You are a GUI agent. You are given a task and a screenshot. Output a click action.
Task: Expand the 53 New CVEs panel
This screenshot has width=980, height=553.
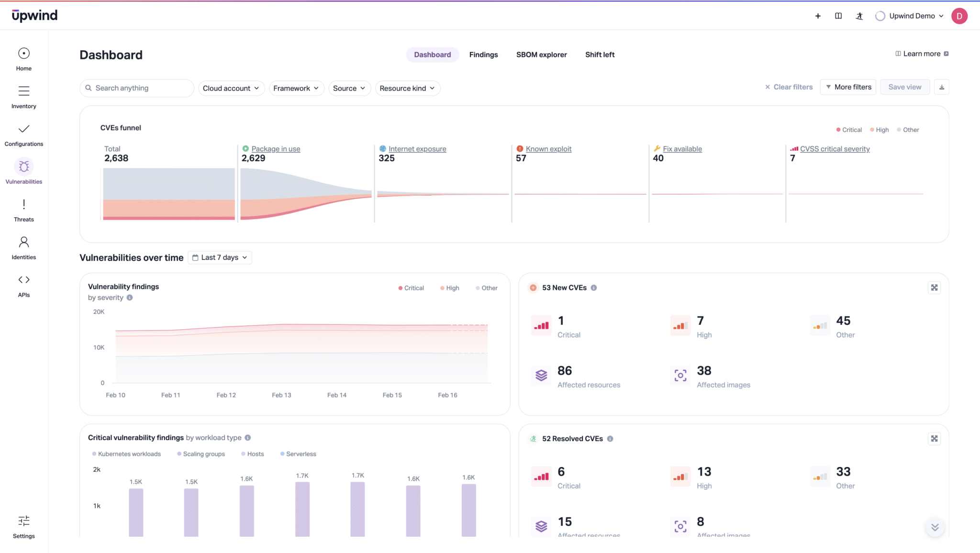tap(934, 288)
